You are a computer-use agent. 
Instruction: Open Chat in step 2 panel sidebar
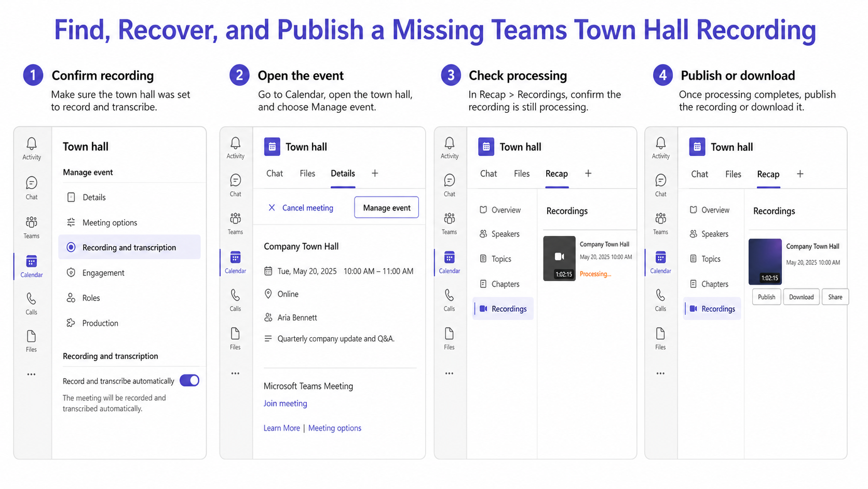coord(235,186)
